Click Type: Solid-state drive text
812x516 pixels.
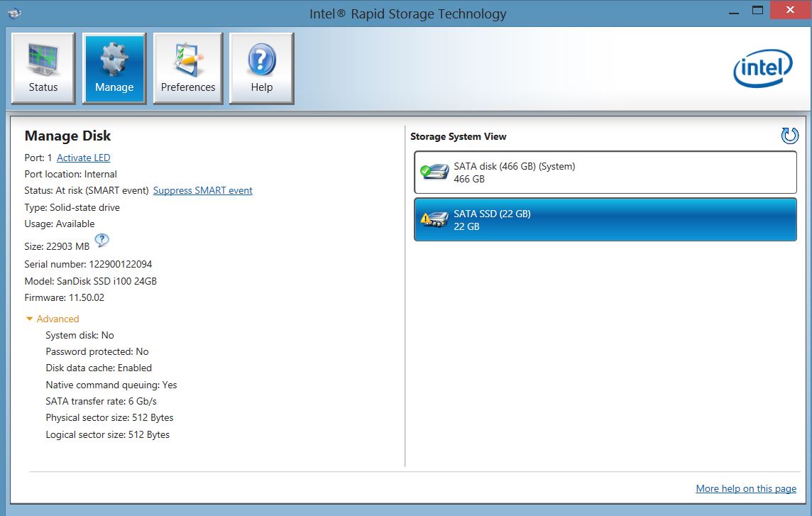[72, 207]
